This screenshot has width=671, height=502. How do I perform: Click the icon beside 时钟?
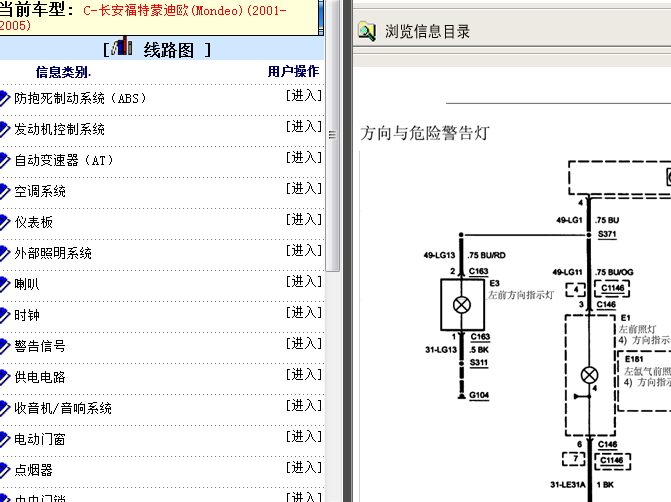coord(4,315)
